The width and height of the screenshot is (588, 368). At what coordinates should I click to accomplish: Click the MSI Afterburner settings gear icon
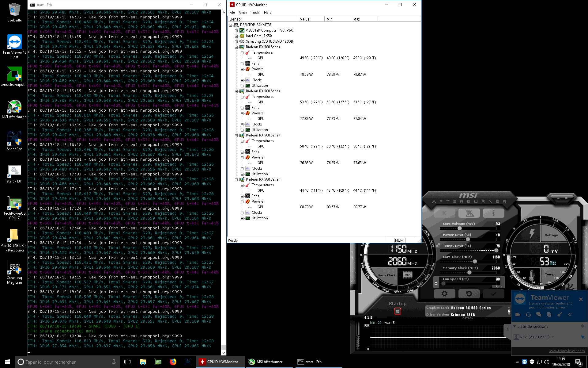(445, 293)
